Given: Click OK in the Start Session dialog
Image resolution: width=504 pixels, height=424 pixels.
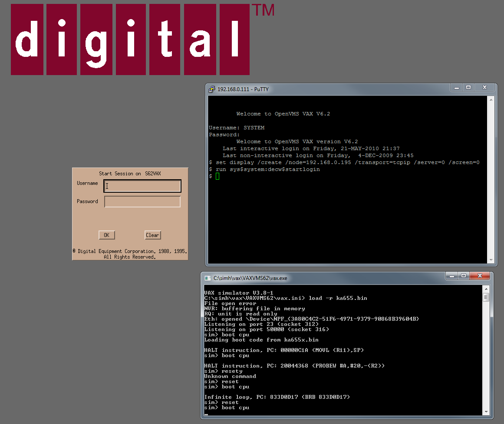Looking at the screenshot, I should point(107,235).
